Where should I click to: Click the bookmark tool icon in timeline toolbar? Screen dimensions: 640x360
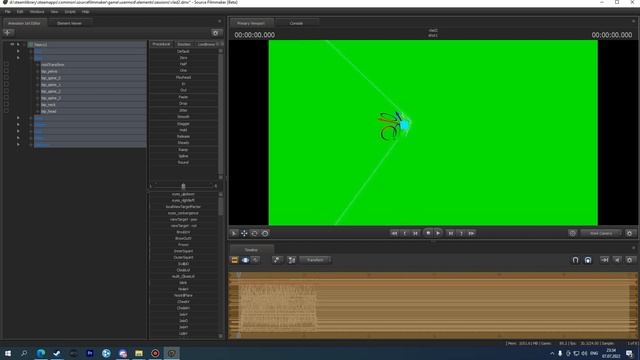(x=277, y=260)
